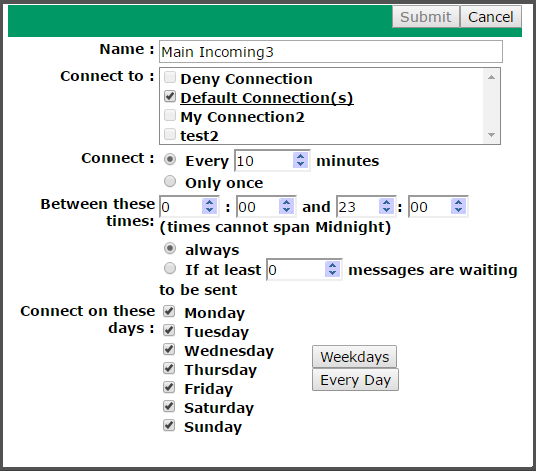Viewport: 536px width, 471px height.
Task: Tick the test2 connection checkbox
Action: click(x=170, y=134)
